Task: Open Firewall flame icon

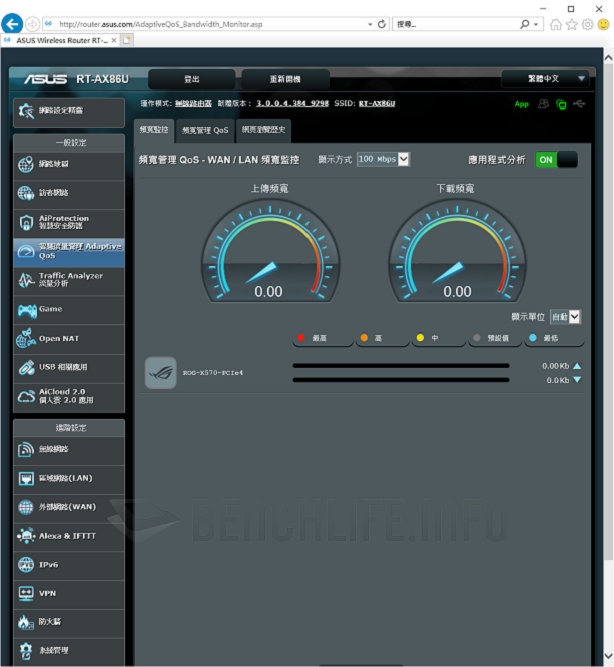Action: [26, 622]
